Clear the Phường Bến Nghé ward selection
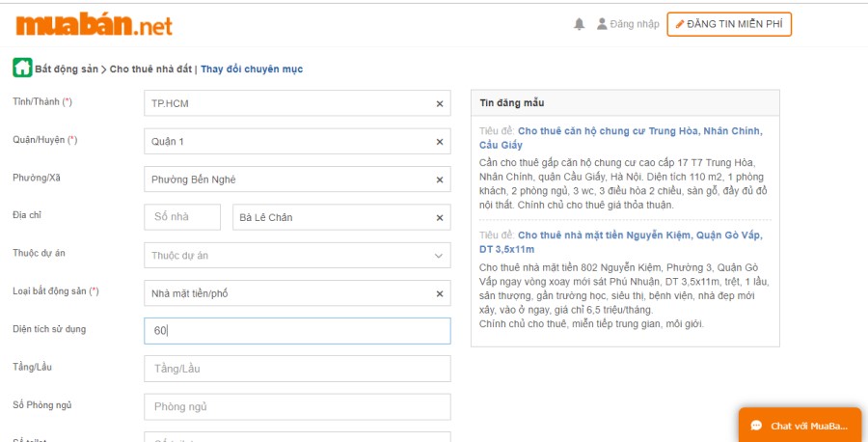868x442 pixels. (x=440, y=180)
